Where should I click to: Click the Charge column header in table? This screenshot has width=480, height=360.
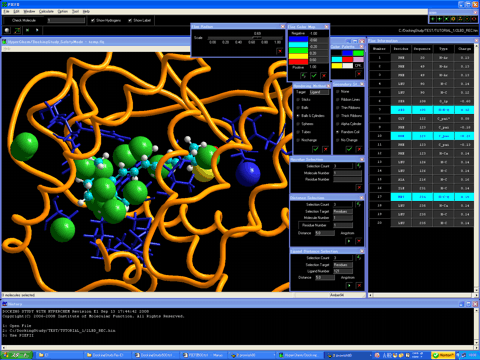point(464,49)
